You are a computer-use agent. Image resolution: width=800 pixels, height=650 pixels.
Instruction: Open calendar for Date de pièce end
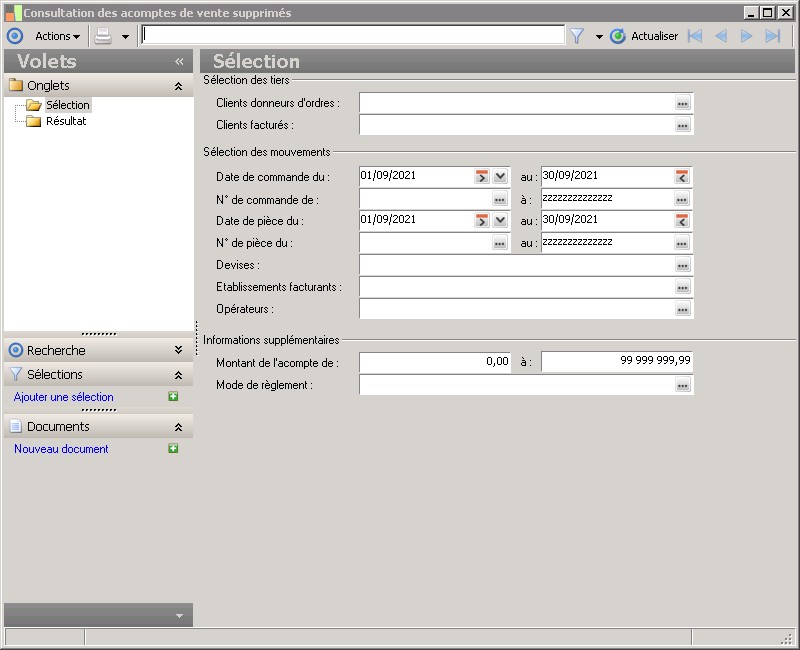click(x=682, y=220)
